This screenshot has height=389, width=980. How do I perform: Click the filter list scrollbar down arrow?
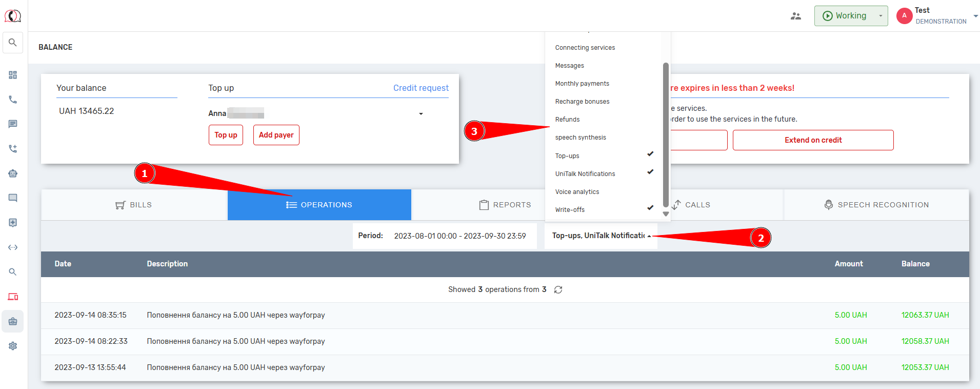pos(666,214)
